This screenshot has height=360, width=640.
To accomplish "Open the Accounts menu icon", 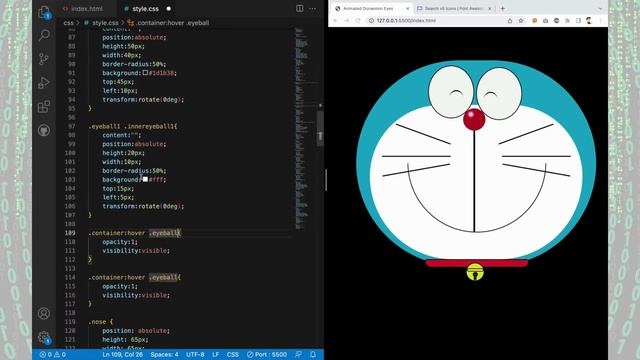I will pyautogui.click(x=44, y=313).
